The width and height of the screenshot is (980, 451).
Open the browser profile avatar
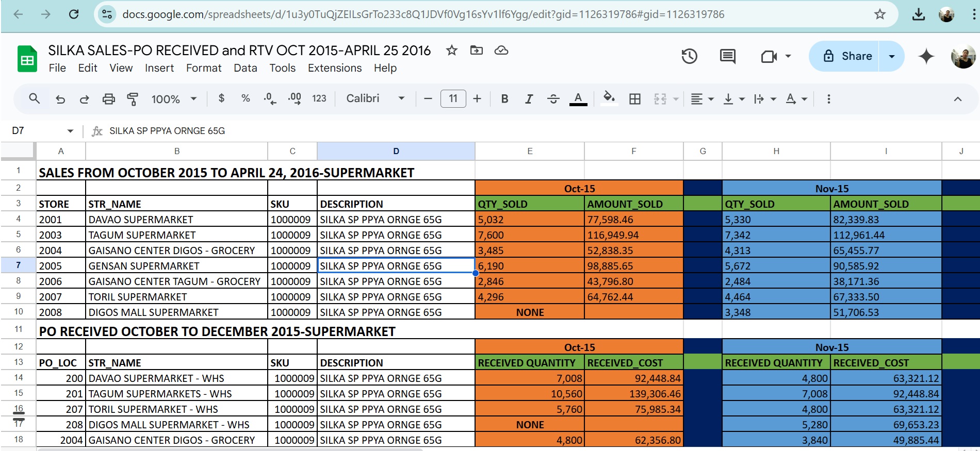[946, 14]
